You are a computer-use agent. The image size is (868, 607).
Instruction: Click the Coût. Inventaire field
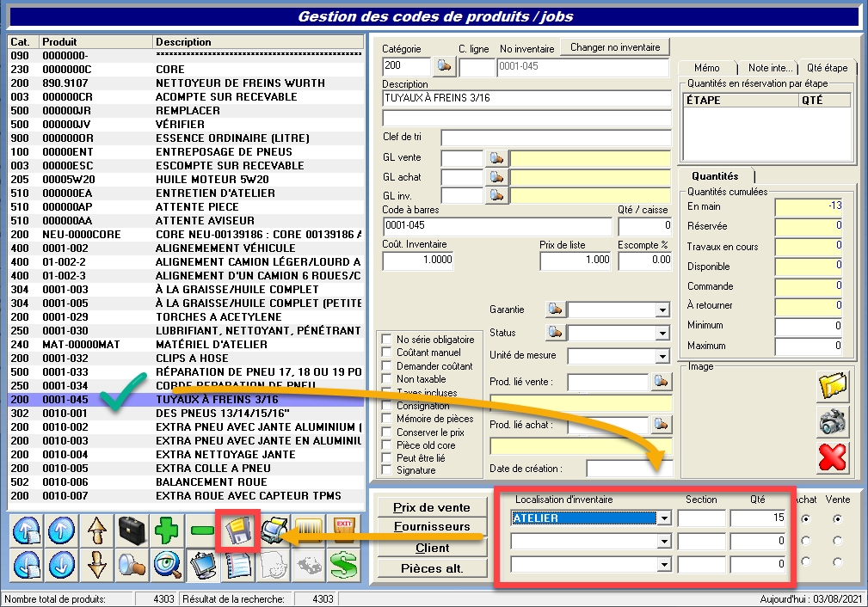click(x=418, y=260)
